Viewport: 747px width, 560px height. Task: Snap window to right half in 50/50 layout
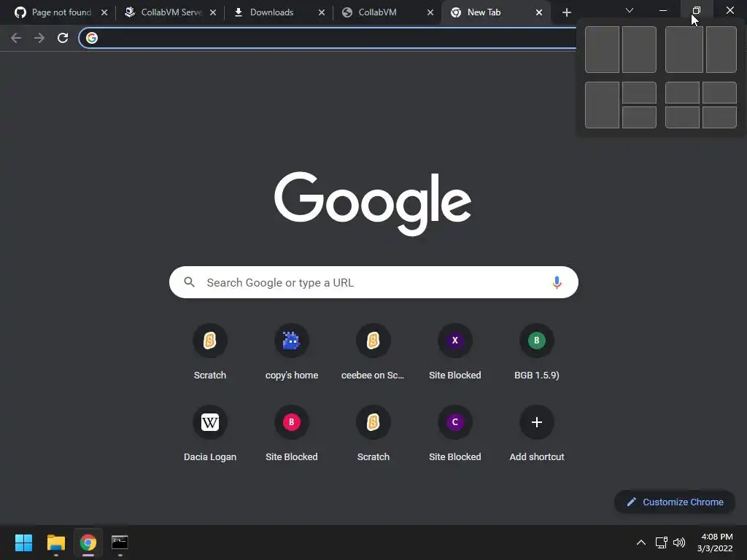[639, 50]
